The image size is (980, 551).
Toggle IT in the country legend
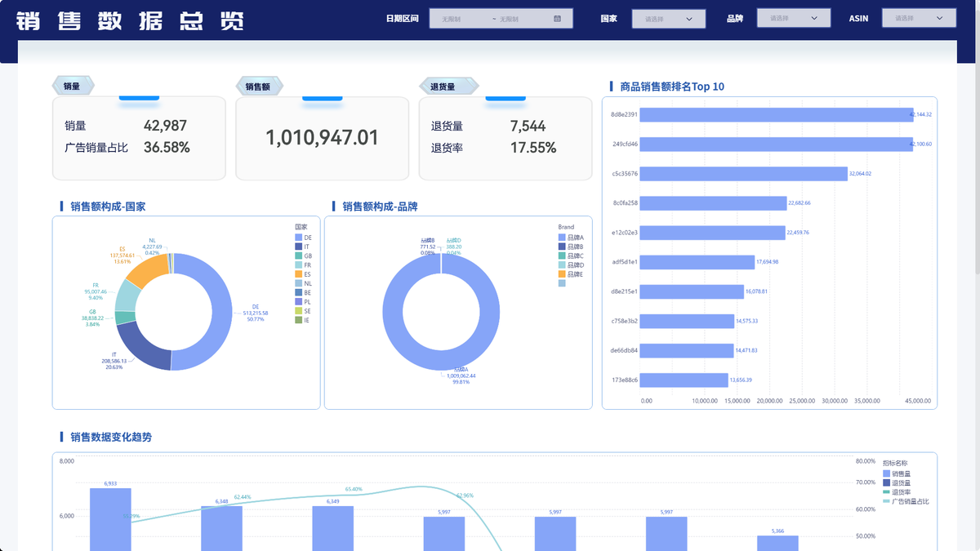302,246
